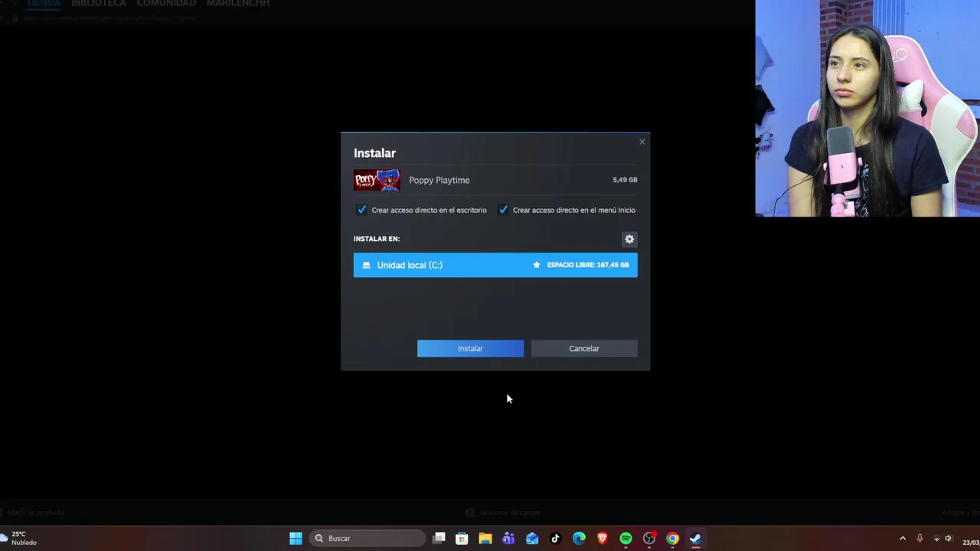The image size is (980, 551).
Task: Click the 5,49 GB size text
Action: (625, 180)
